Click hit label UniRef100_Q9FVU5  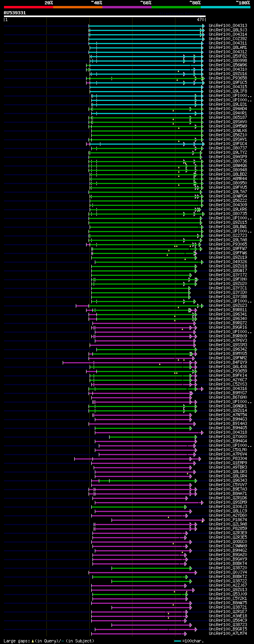point(228,188)
